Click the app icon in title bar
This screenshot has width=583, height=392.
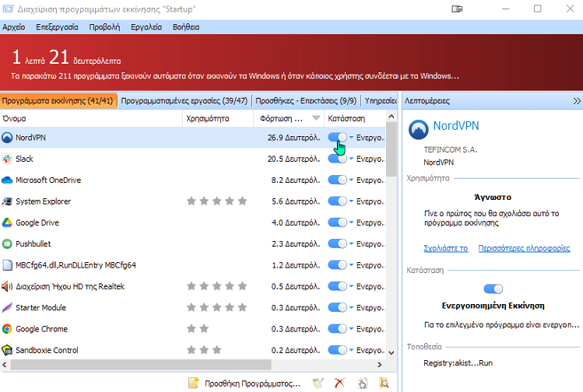(8, 9)
